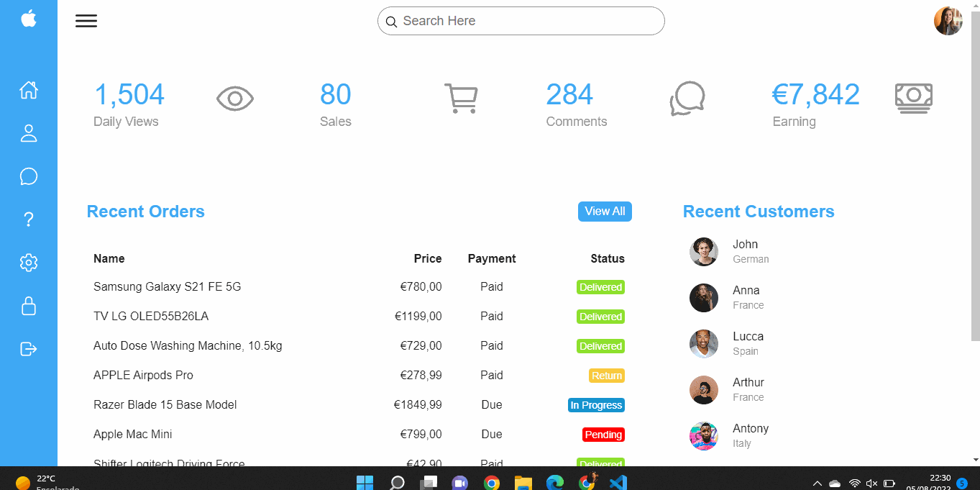
Task: Click the Return status badge for APPLE Airpods Pro
Action: [605, 375]
